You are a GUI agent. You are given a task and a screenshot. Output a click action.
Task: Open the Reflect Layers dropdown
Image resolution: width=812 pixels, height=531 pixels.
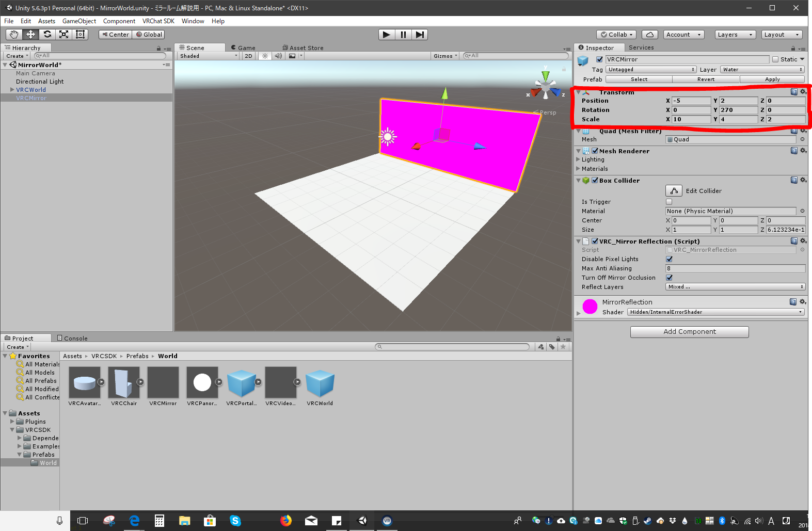point(736,287)
